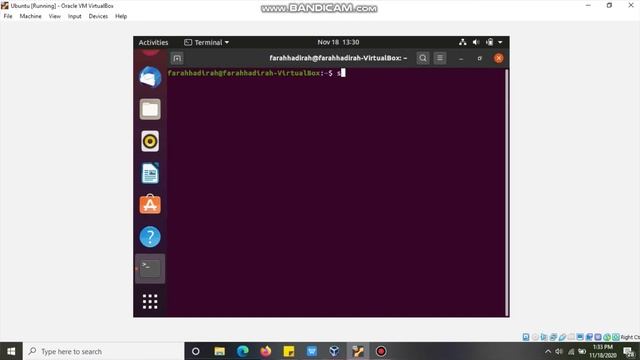Add a new terminal tab
640x360 pixels.
(x=177, y=58)
